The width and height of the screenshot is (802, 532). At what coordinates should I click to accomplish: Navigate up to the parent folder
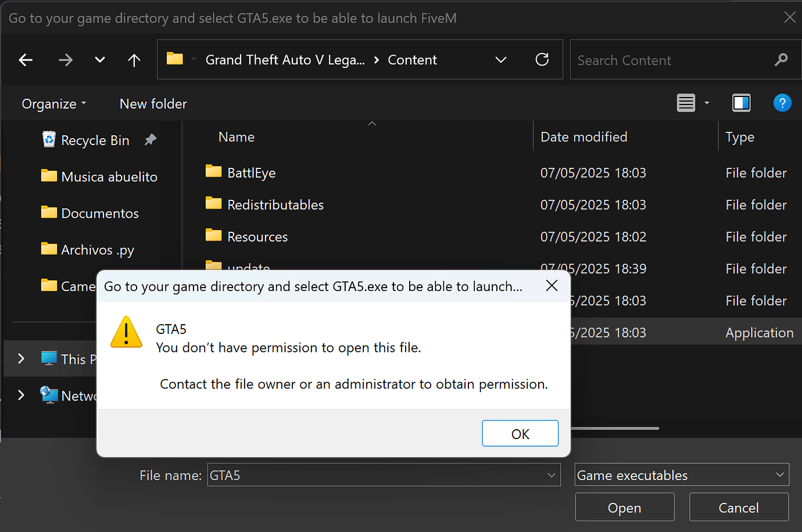134,60
